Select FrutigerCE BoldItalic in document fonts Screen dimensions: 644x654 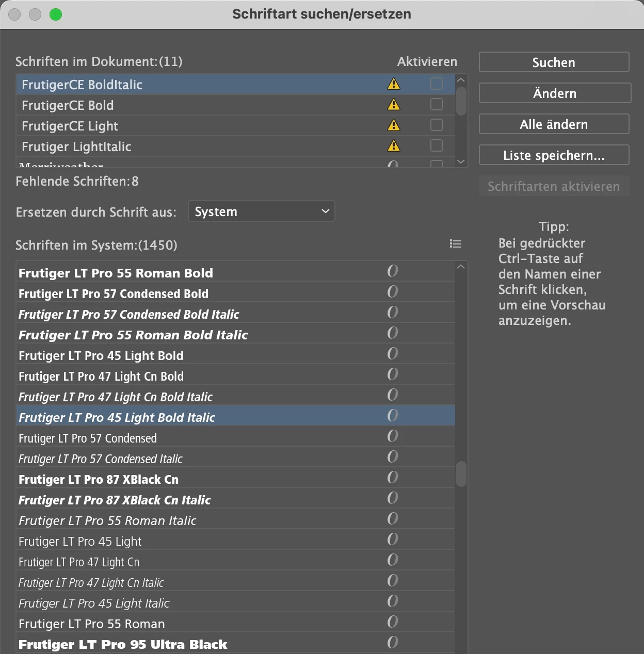click(235, 85)
